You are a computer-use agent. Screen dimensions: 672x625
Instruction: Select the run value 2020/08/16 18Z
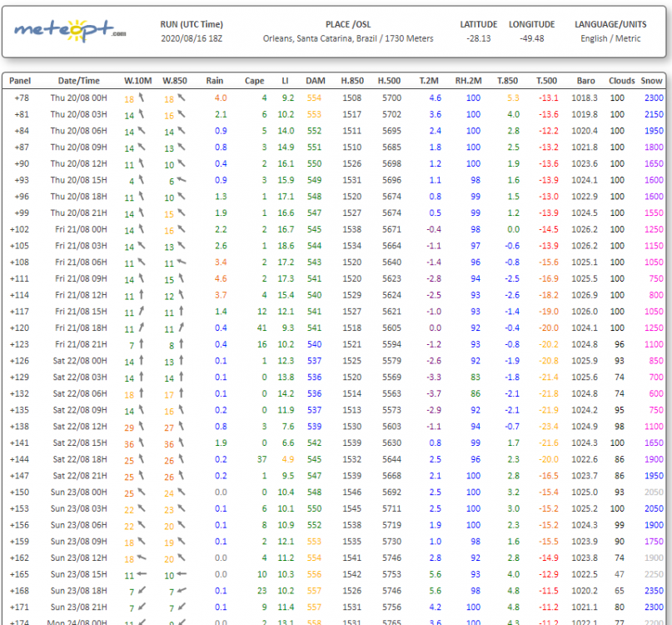192,38
